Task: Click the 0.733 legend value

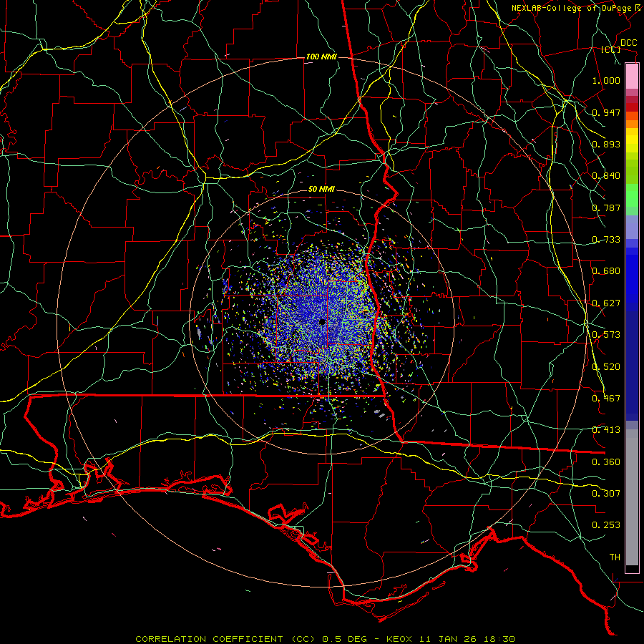Action: pos(606,240)
